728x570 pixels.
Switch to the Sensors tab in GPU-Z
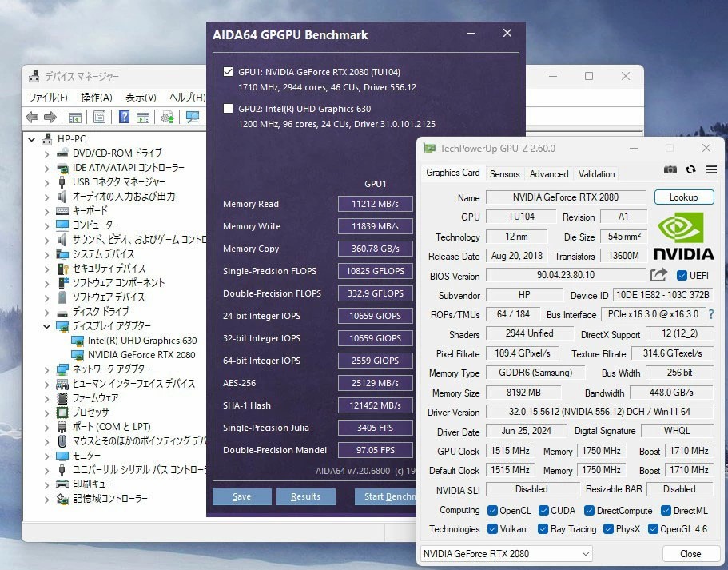coord(505,174)
